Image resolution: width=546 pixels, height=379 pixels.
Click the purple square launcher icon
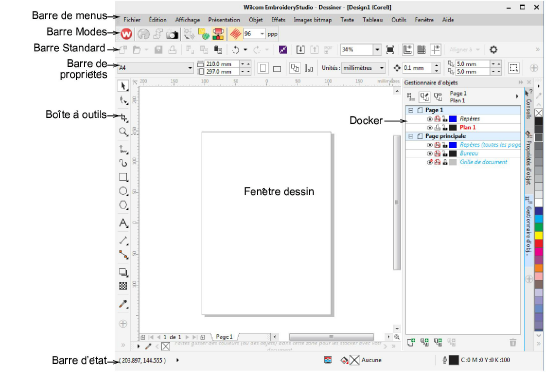click(x=283, y=50)
